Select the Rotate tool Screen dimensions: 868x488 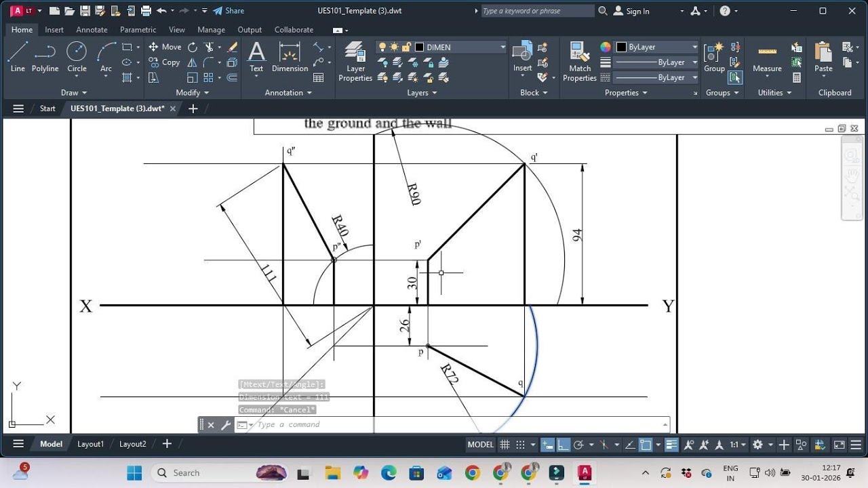(193, 47)
